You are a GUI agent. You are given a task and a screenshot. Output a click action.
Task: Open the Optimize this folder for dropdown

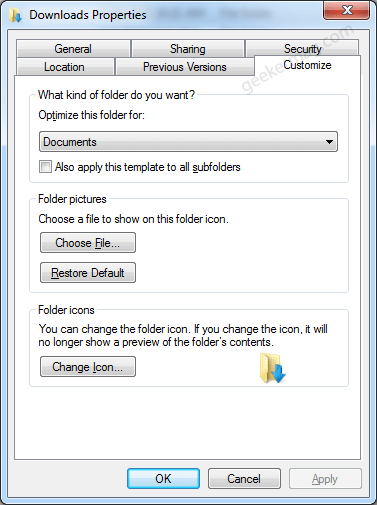(x=188, y=142)
